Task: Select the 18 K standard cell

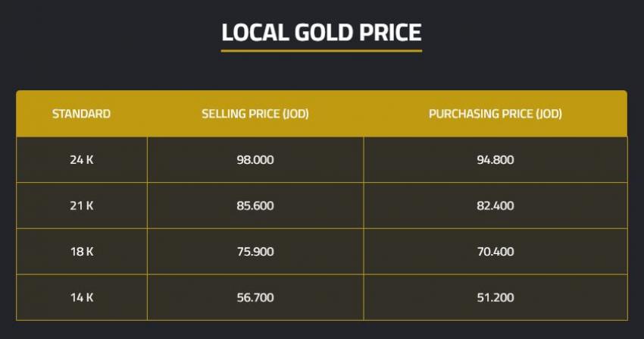Action: [81, 252]
